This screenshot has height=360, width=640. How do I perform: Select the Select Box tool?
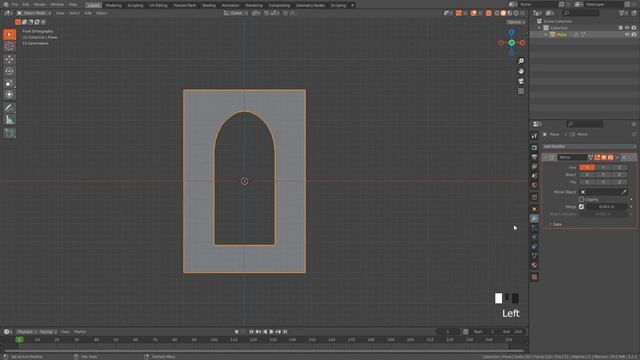click(9, 34)
